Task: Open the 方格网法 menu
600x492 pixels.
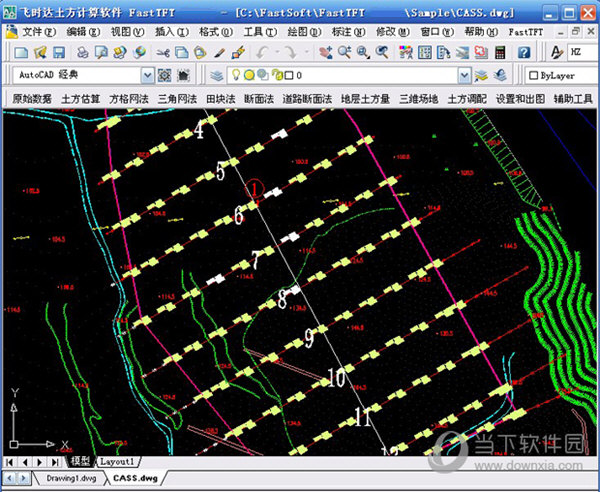Action: pos(129,99)
